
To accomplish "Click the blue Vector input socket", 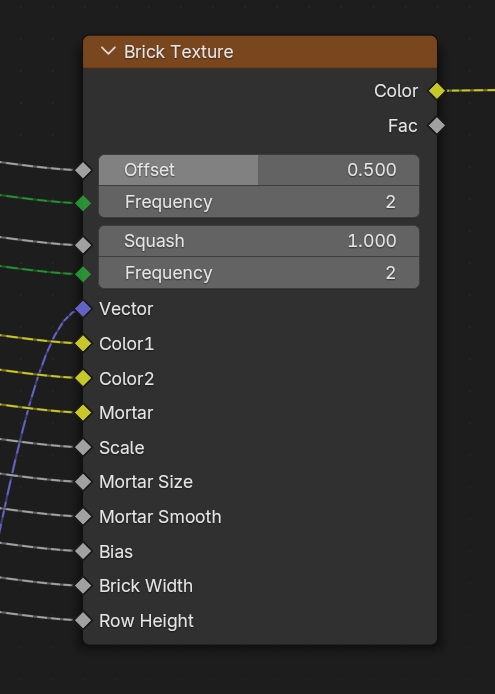I will tap(83, 309).
